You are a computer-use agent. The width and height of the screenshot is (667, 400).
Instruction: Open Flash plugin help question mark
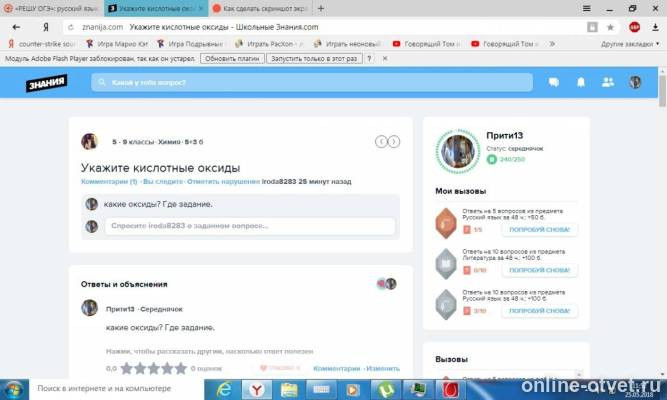pyautogui.click(x=369, y=59)
